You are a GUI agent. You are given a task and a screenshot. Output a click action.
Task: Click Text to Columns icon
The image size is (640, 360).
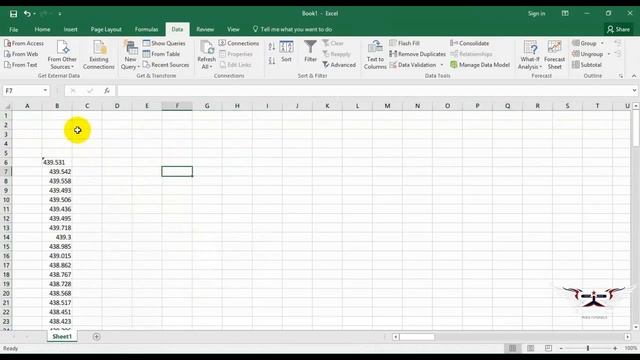(x=375, y=55)
